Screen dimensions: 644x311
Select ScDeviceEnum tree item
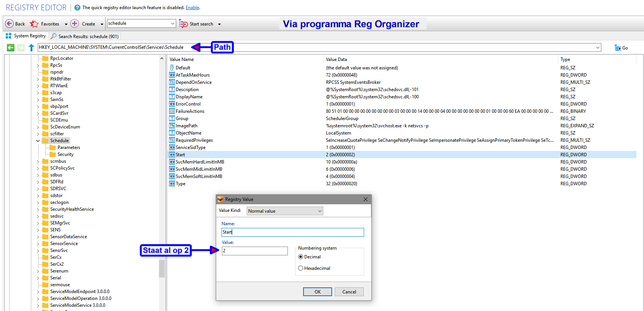(x=65, y=127)
